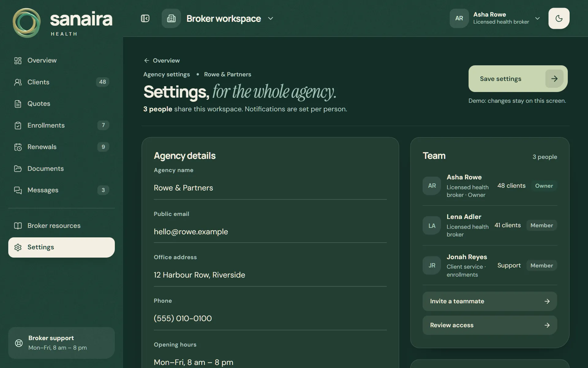Click the Invite a teammate button
588x368 pixels.
[x=490, y=301]
